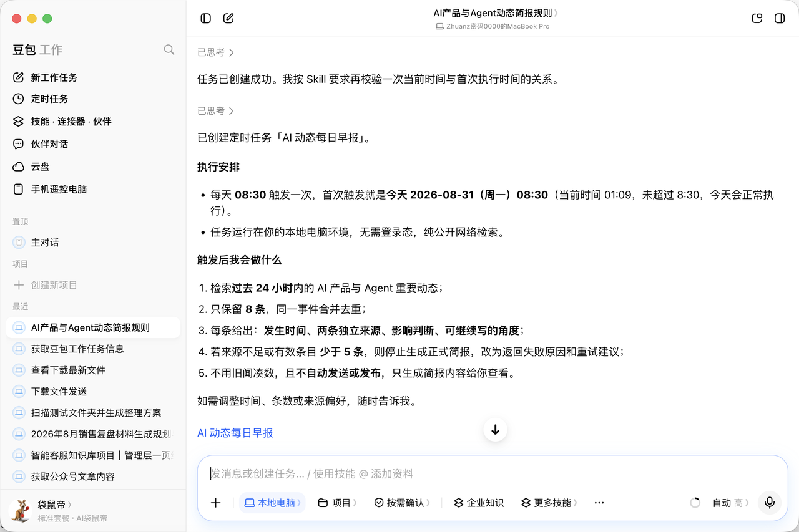
Task: Open 云盘 cloud drive
Action: click(x=93, y=167)
